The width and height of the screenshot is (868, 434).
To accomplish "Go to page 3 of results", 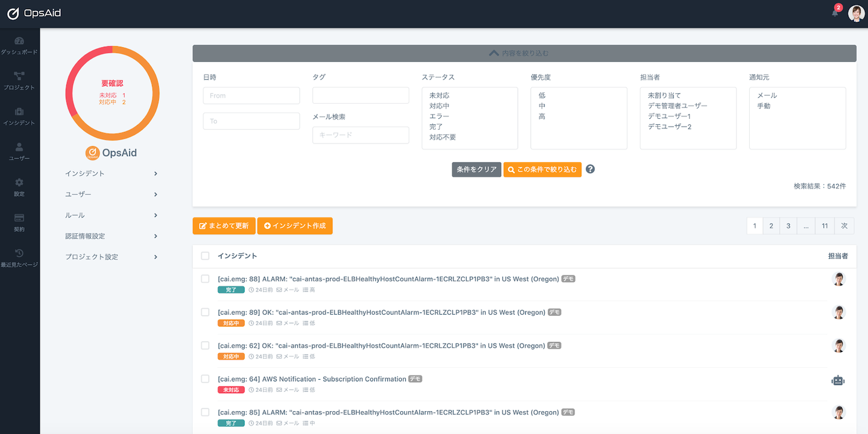I will [x=788, y=226].
